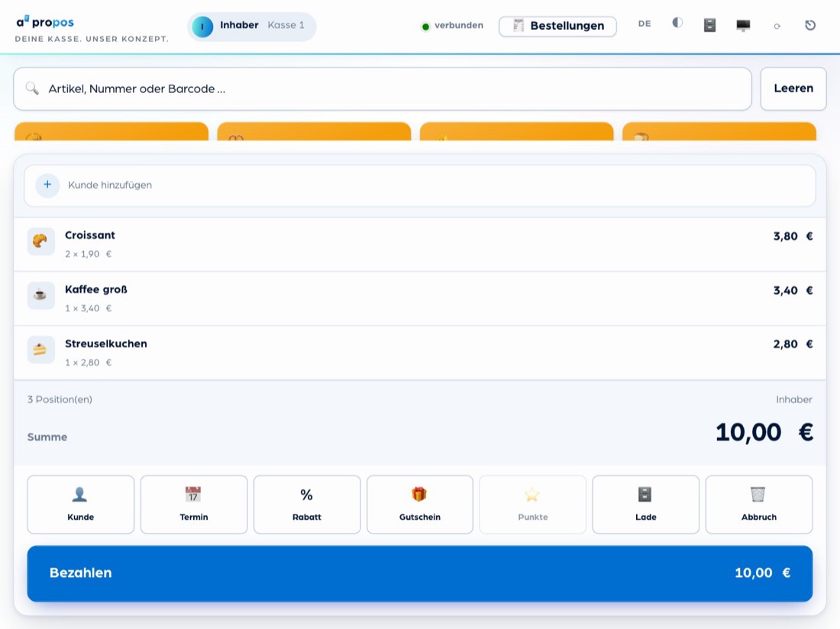
Task: Open the Termin calendar action
Action: pos(194,505)
